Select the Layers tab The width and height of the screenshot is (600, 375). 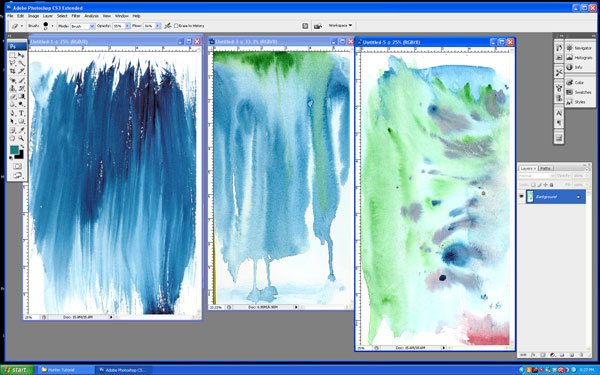tap(528, 168)
